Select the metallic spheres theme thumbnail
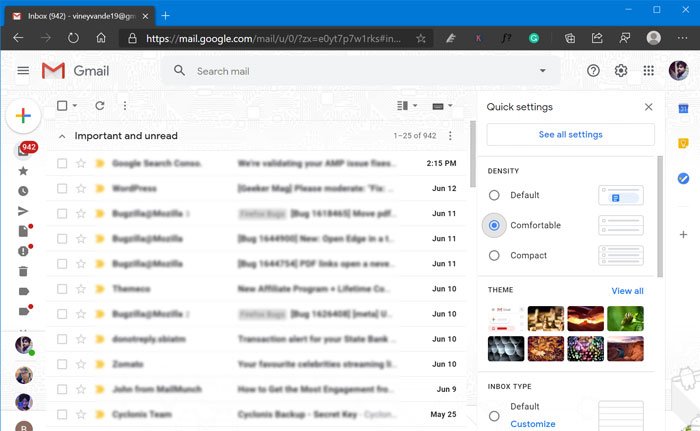The width and height of the screenshot is (700, 431). (506, 348)
